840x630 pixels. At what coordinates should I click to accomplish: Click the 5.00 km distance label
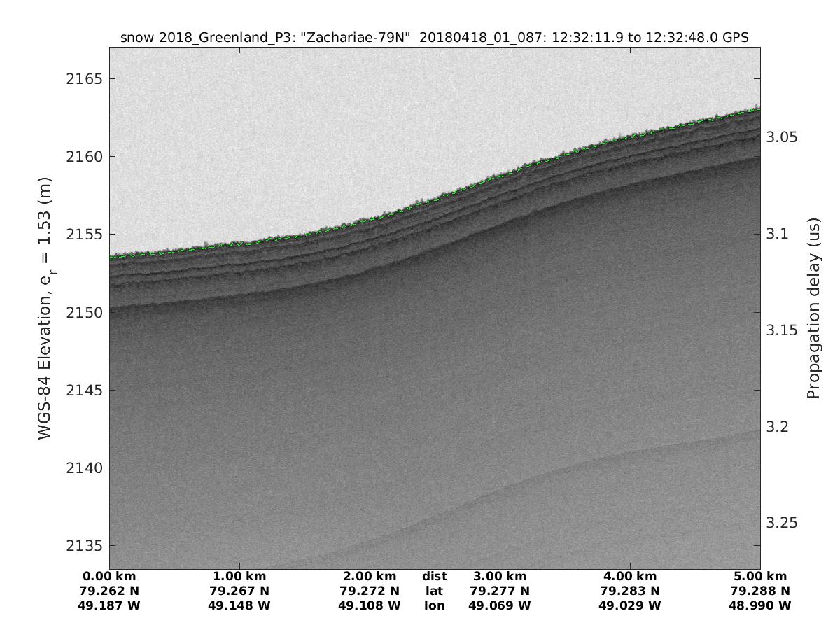pos(760,577)
